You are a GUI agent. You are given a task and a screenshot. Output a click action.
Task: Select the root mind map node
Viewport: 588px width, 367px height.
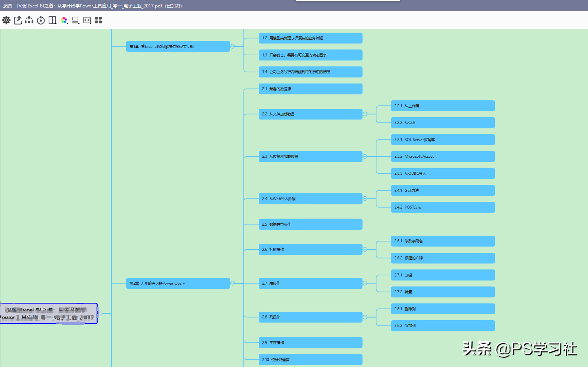(x=49, y=314)
